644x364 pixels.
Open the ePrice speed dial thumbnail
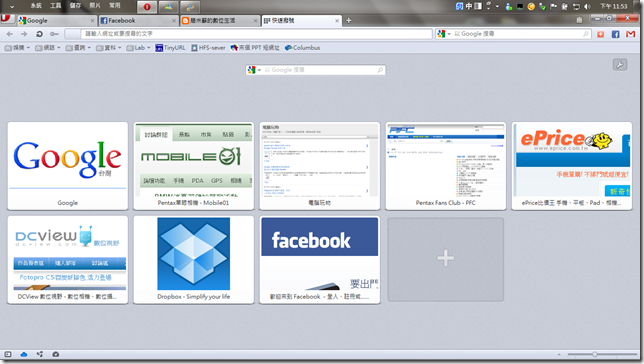point(572,166)
